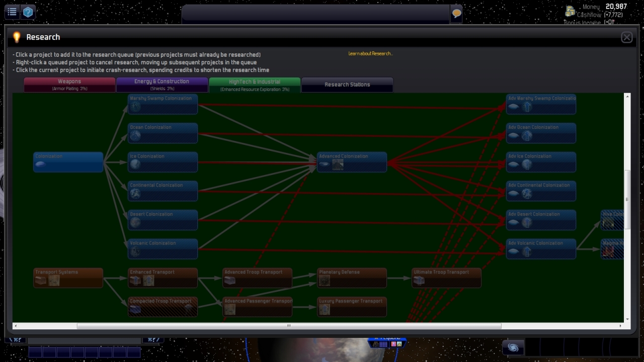Image resolution: width=644 pixels, height=362 pixels.
Task: Select the Colonization research project
Action: (x=68, y=162)
